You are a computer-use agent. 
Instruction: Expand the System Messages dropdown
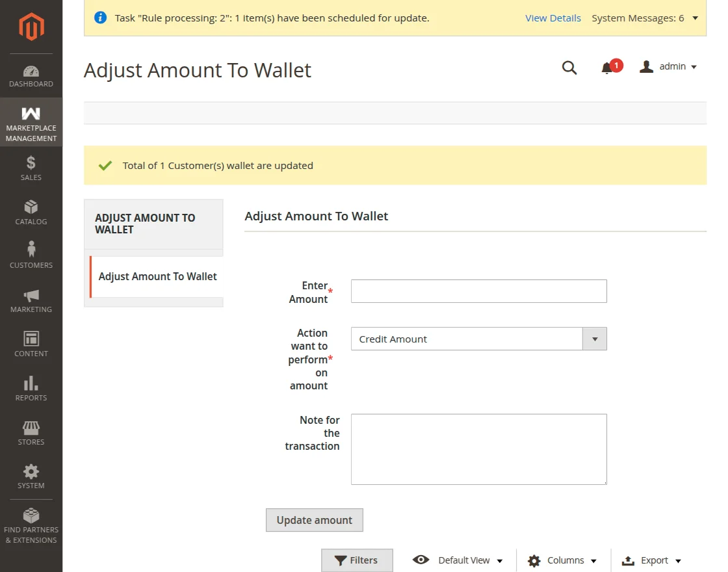coord(645,18)
